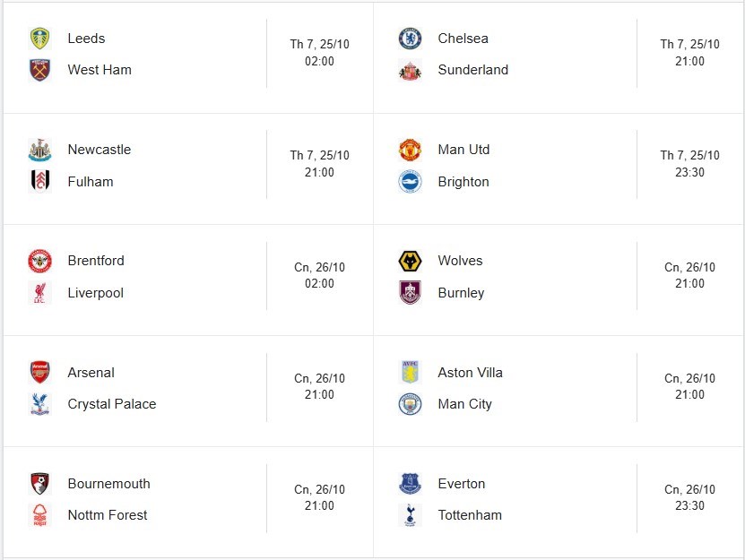The image size is (745, 560).
Task: Click the Liverpool club crest
Action: tap(39, 293)
